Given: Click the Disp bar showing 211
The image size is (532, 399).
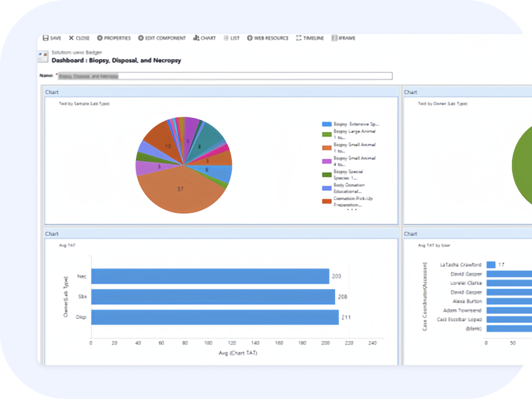Looking at the screenshot, I should pos(215,317).
